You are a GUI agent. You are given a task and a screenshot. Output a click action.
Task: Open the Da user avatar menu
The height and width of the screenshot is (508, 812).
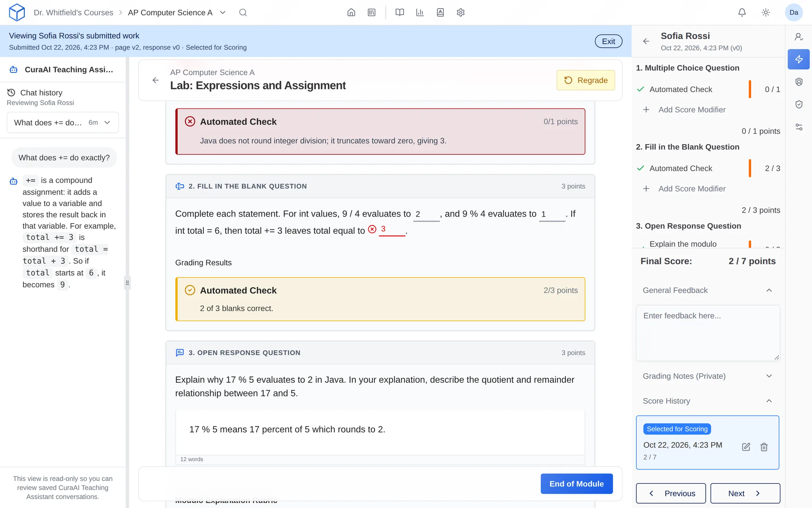tap(794, 13)
